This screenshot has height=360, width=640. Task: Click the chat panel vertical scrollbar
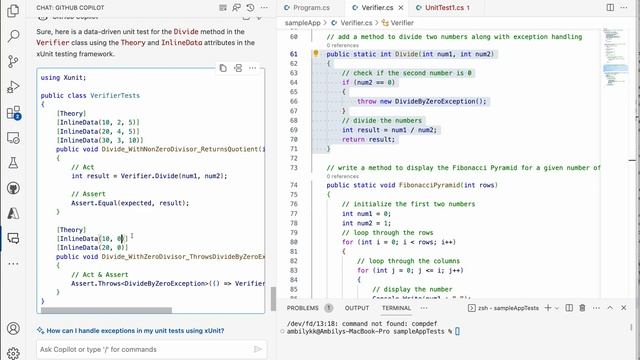click(x=273, y=298)
